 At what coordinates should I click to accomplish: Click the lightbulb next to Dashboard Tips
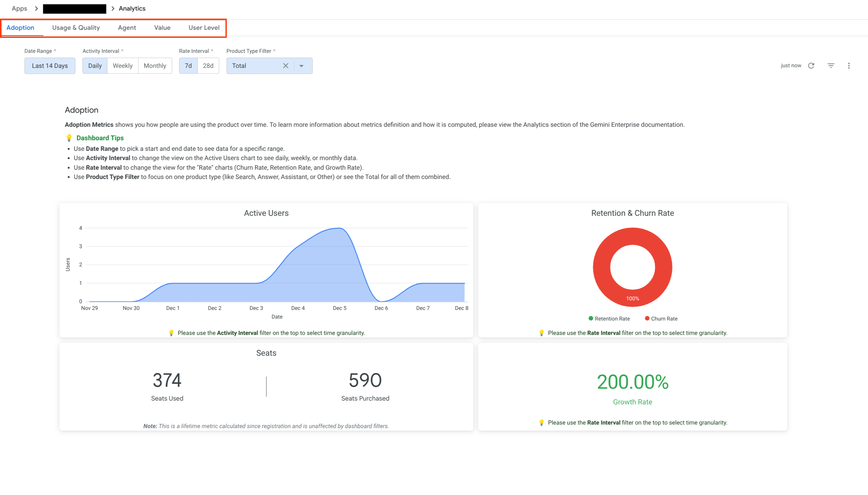click(69, 138)
